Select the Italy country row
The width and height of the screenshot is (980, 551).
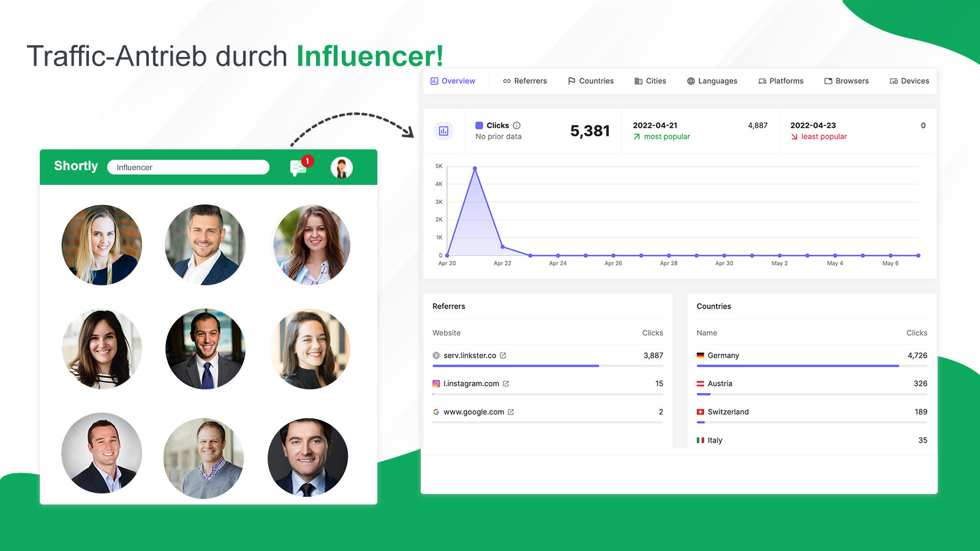pos(812,440)
